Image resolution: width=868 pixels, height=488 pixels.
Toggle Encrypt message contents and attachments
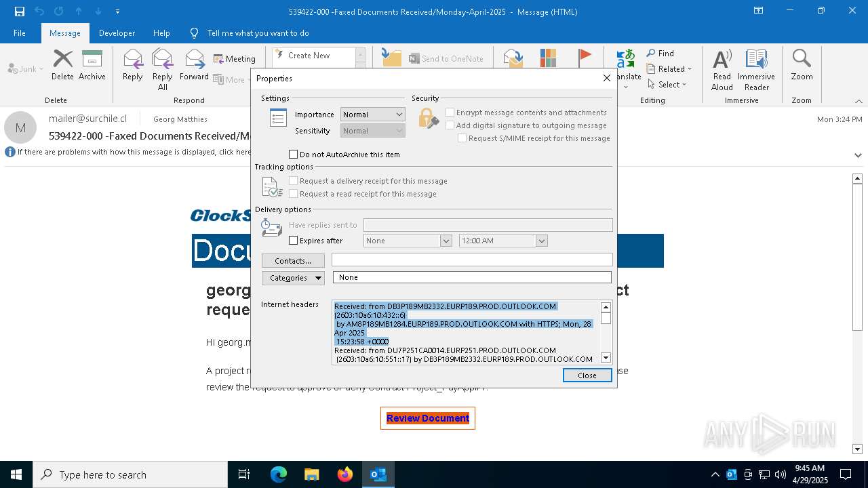coord(450,113)
